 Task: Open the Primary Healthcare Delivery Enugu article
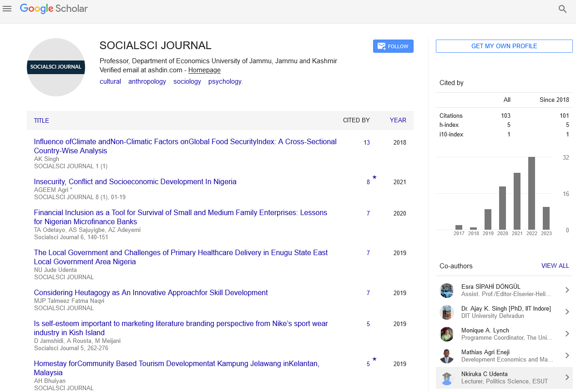point(181,257)
